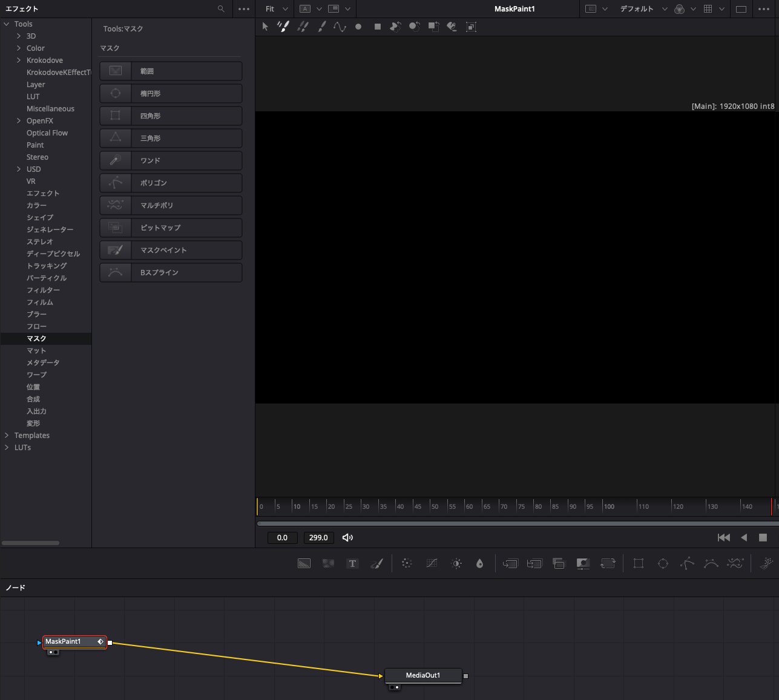Image resolution: width=779 pixels, height=700 pixels.
Task: Open the effects panel three-dots menu
Action: pos(244,9)
